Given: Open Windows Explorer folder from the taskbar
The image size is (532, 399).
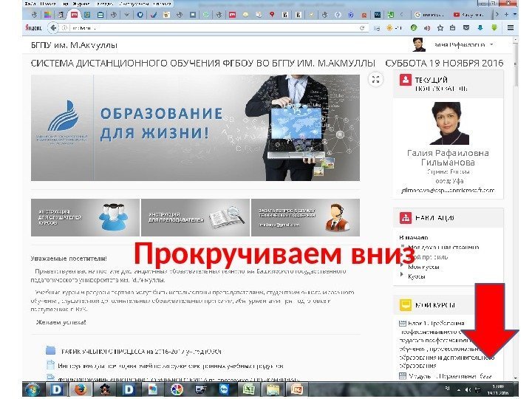Looking at the screenshot, I should 273,389.
